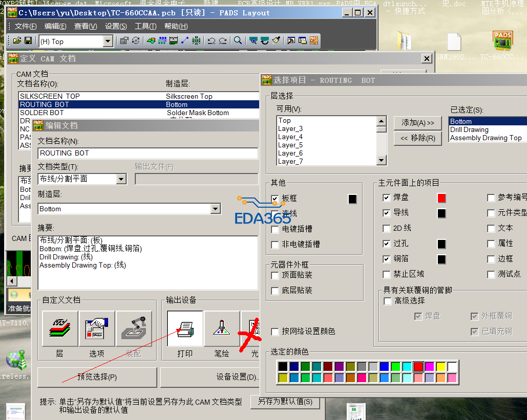Toggle the 板框 board outline checkbox

(275, 198)
